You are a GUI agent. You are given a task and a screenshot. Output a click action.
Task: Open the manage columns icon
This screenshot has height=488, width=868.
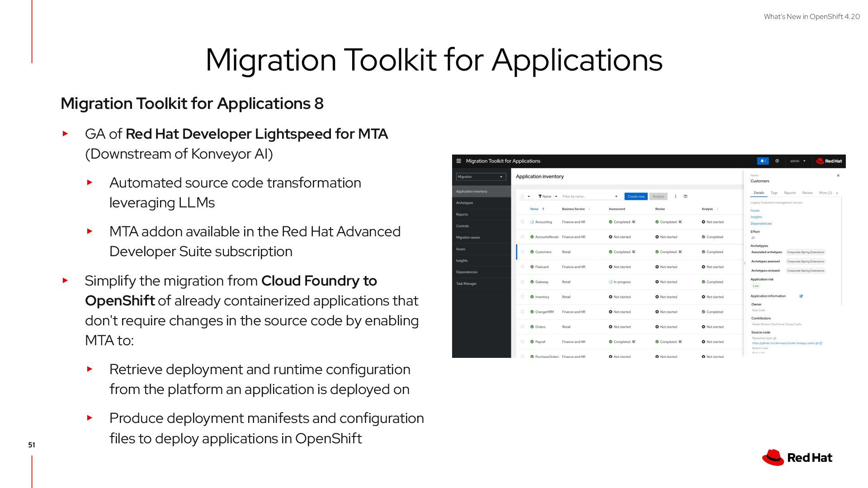(685, 197)
